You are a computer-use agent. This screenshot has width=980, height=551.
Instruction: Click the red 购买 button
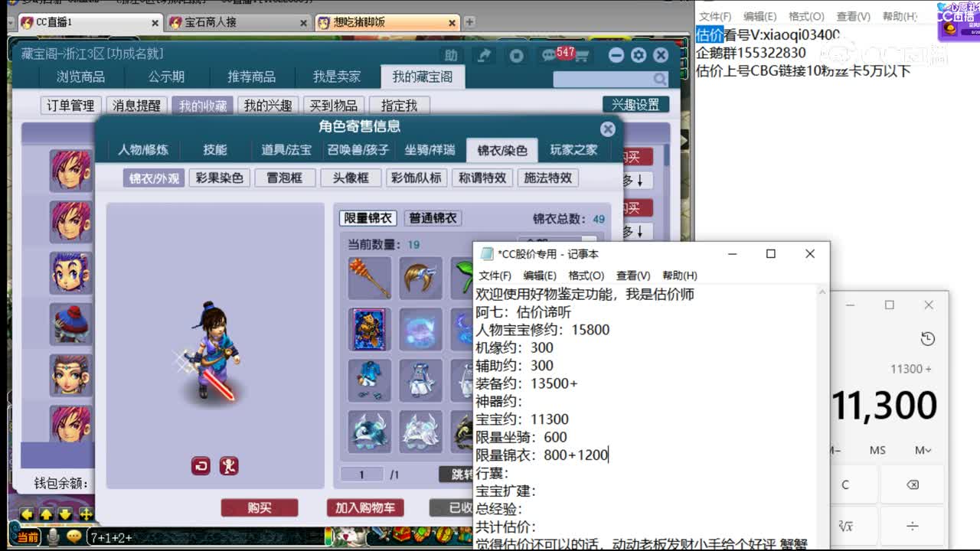pyautogui.click(x=260, y=507)
